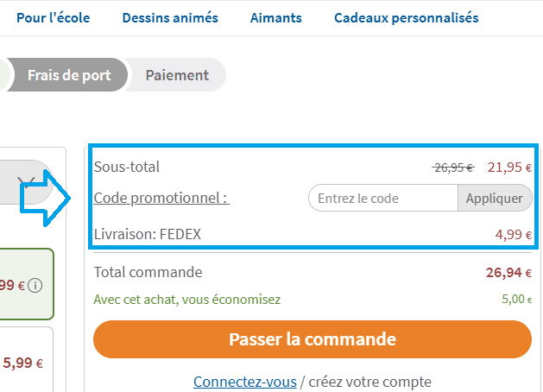Screen dimensions: 543x392
Task: Click the Code promotionnel label link
Action: [x=161, y=198]
